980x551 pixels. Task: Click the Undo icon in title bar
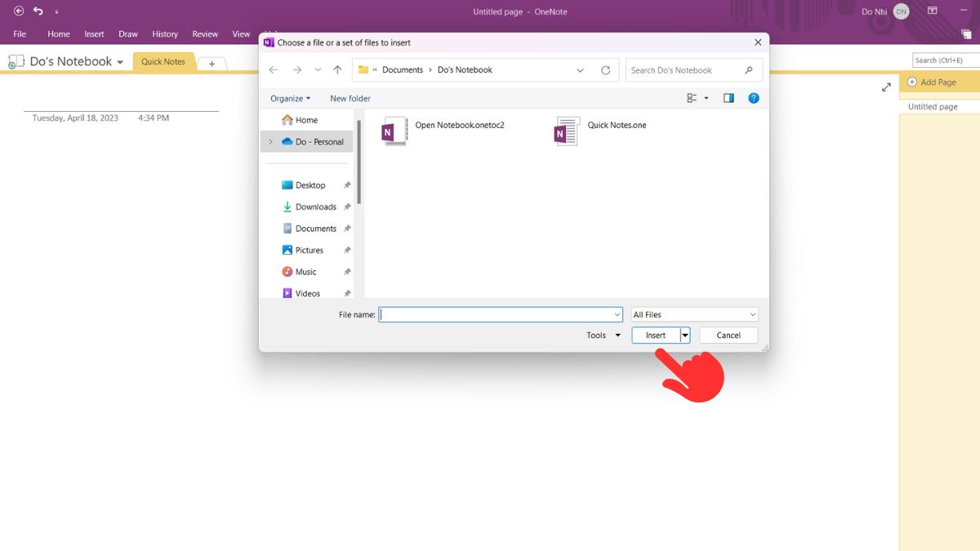(x=38, y=11)
